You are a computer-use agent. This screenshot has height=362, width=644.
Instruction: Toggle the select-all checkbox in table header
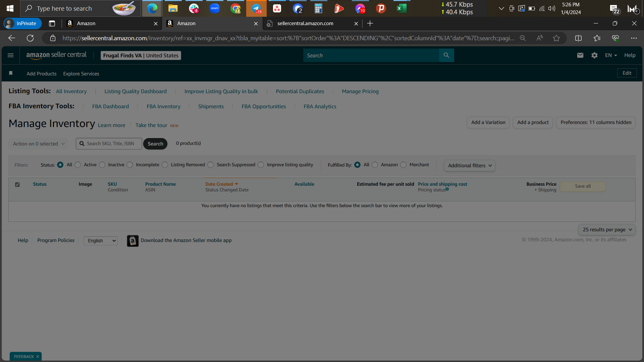pyautogui.click(x=17, y=185)
